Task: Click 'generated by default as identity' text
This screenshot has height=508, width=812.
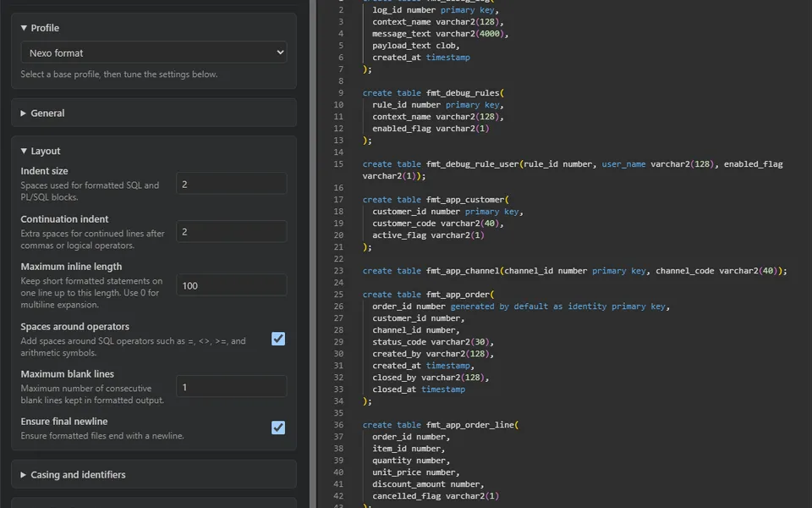Action: pos(528,306)
